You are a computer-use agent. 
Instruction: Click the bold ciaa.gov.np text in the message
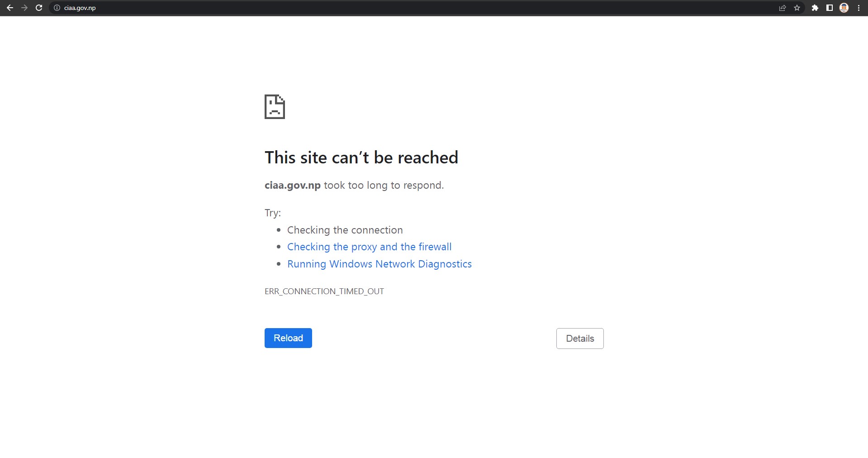[292, 185]
